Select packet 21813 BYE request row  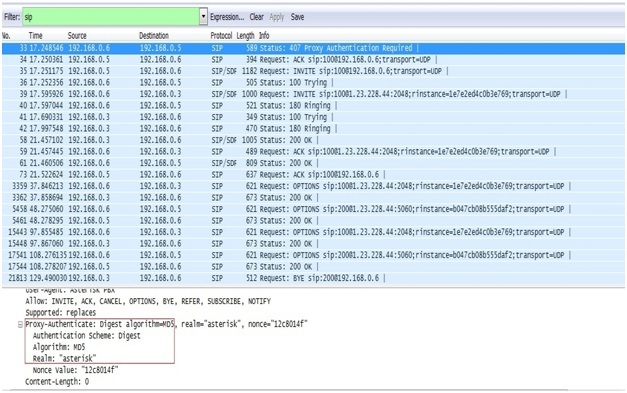click(x=313, y=278)
